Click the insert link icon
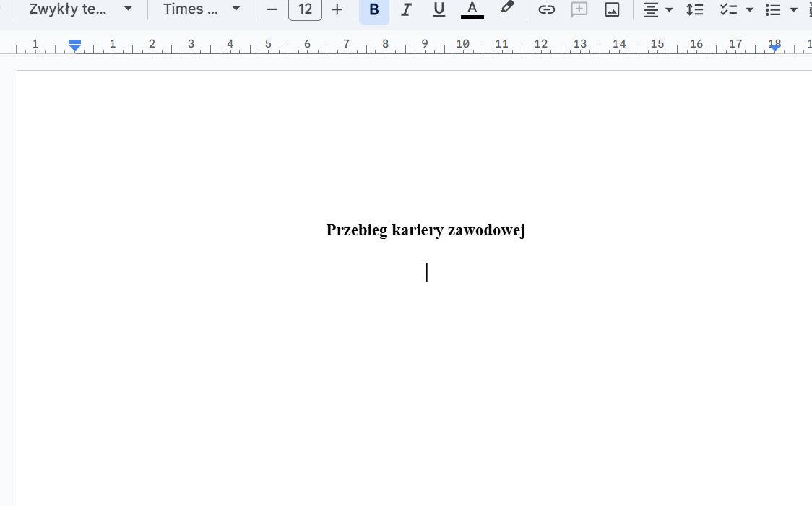Viewport: 812px width, 506px height. (546, 10)
